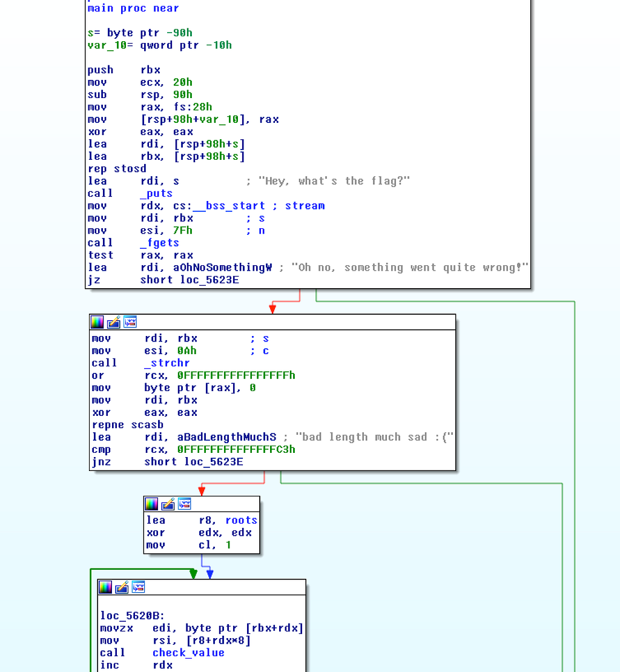The width and height of the screenshot is (620, 672).
Task: Select the loc_5620B label
Action: [132, 616]
